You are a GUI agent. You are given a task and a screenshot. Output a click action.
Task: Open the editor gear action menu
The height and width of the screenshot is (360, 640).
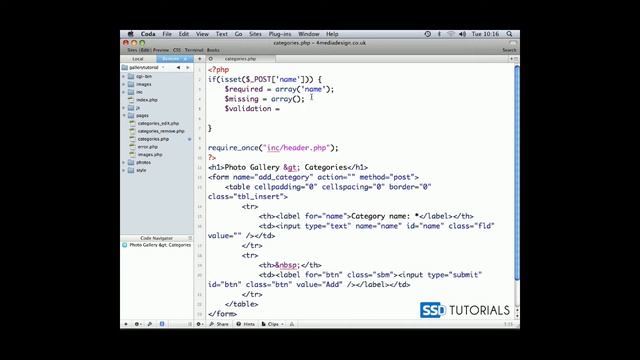pos(200,324)
